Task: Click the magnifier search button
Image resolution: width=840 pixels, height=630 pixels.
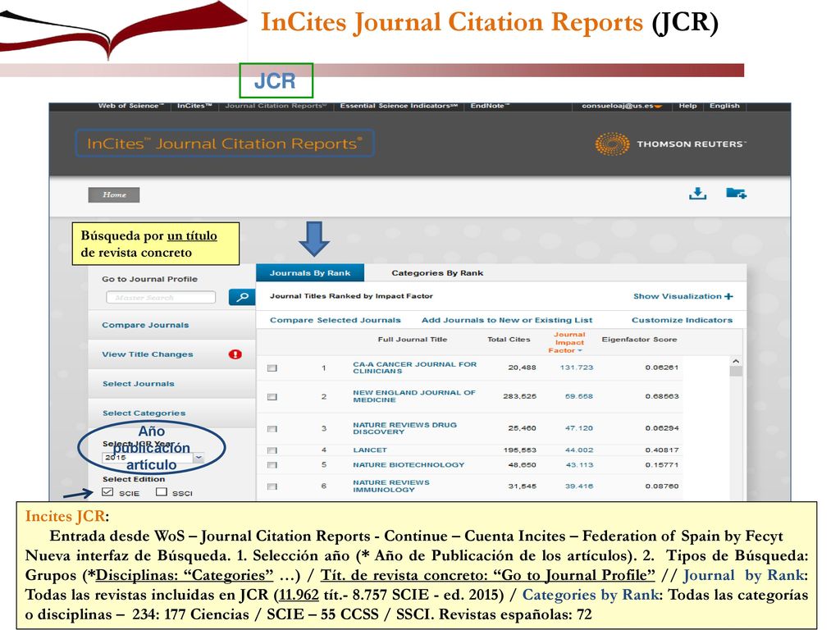Action: click(x=242, y=297)
